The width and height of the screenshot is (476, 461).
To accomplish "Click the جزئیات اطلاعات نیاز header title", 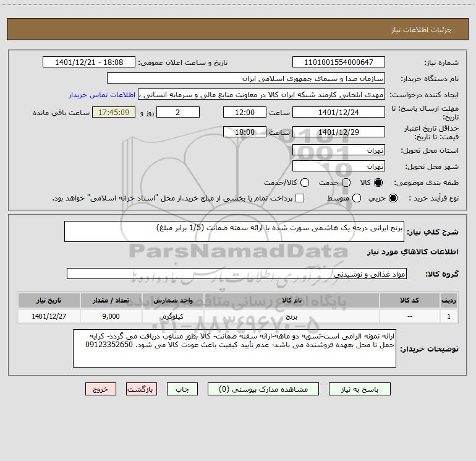I will pos(422,30).
